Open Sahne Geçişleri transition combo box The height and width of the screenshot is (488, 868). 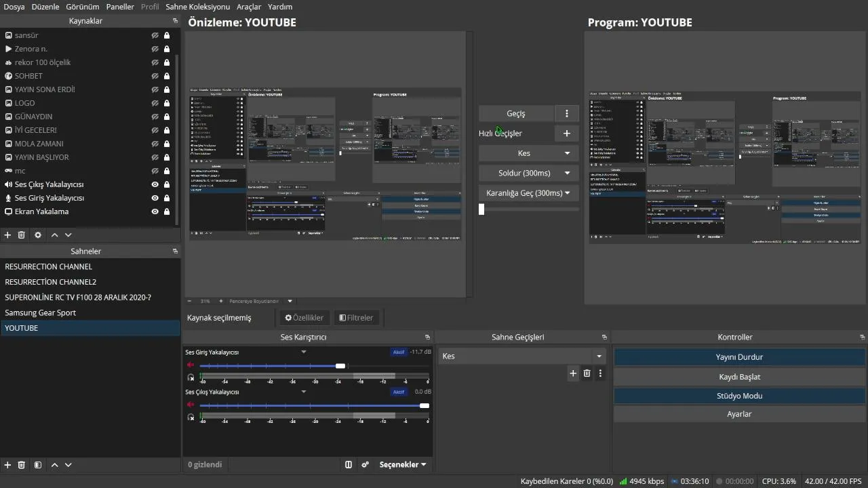pyautogui.click(x=521, y=356)
